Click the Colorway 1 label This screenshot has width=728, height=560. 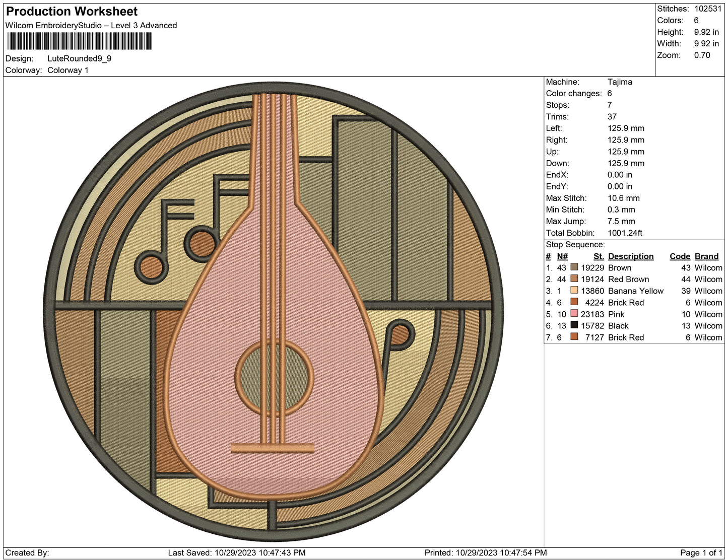pos(68,71)
